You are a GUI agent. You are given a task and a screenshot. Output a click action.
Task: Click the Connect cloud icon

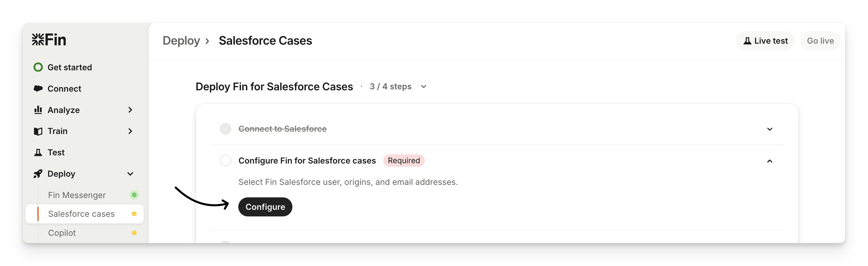coord(38,88)
